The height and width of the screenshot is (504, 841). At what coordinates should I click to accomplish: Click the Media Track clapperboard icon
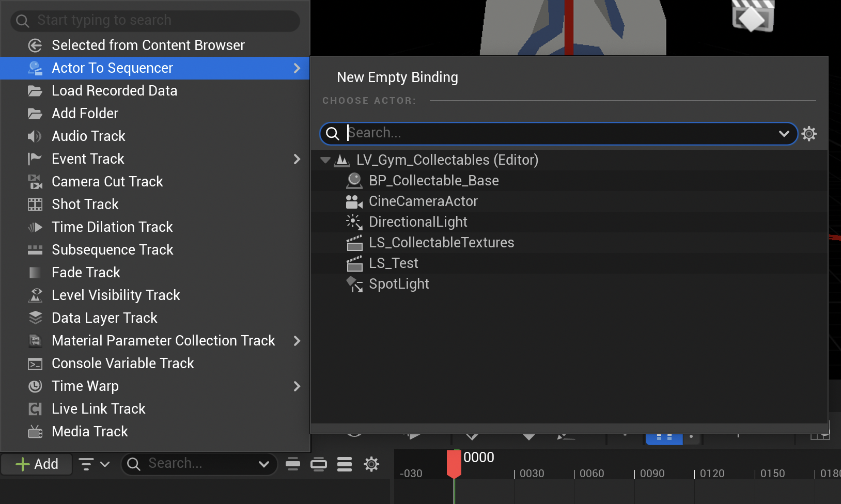pos(35,431)
